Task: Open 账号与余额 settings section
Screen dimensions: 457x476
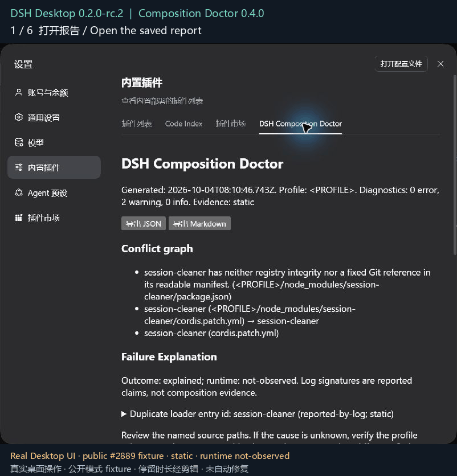Action: click(x=54, y=92)
